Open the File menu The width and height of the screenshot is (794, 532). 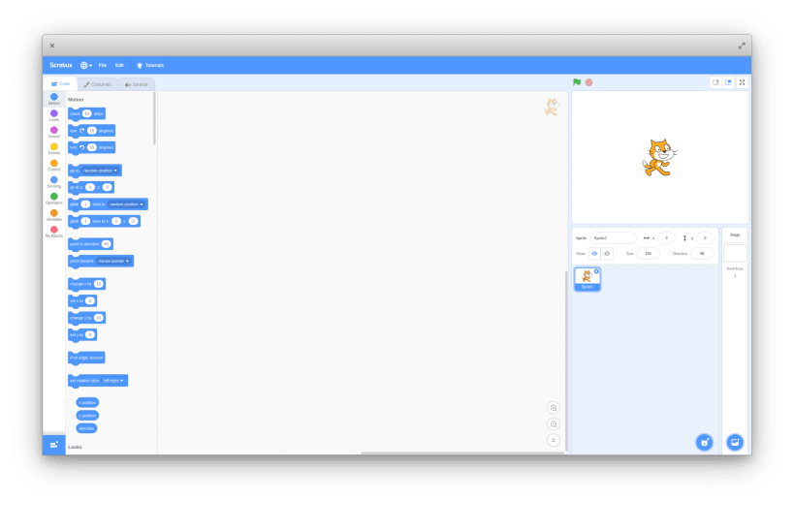103,65
